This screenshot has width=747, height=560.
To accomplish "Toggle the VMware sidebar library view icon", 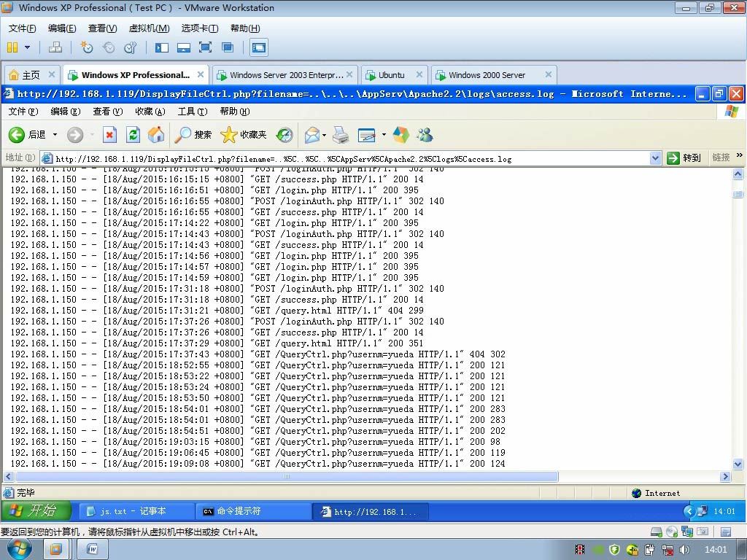I will click(x=161, y=47).
